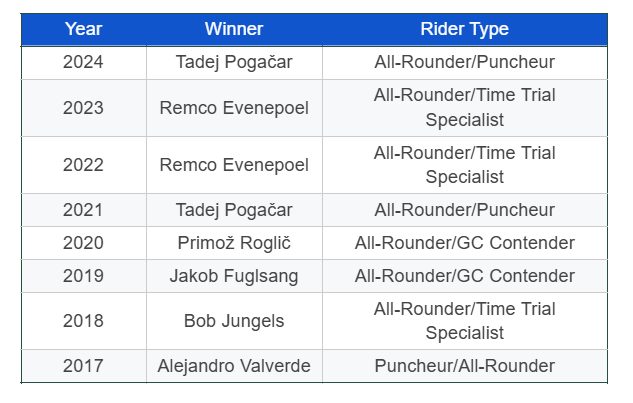Click the 2022 year cell
Screen dimensions: 633x403
(84, 165)
